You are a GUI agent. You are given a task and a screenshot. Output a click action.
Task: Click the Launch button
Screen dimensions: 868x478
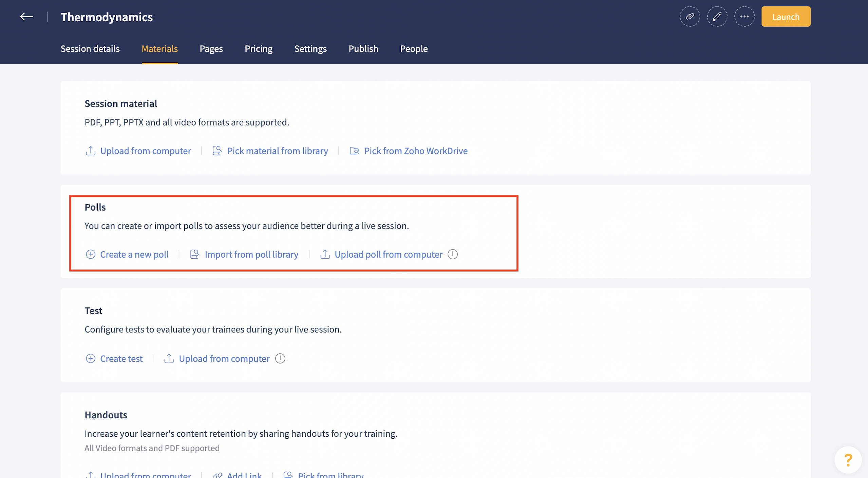click(x=786, y=17)
